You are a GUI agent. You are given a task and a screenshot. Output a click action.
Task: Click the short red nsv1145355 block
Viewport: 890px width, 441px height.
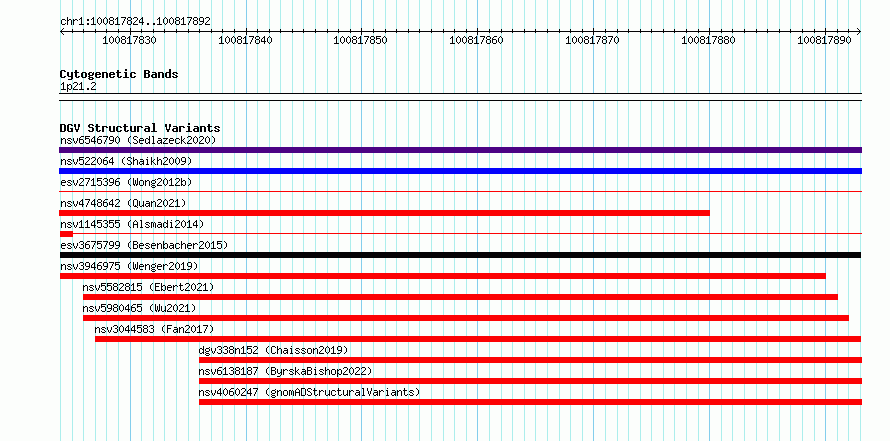(66, 234)
